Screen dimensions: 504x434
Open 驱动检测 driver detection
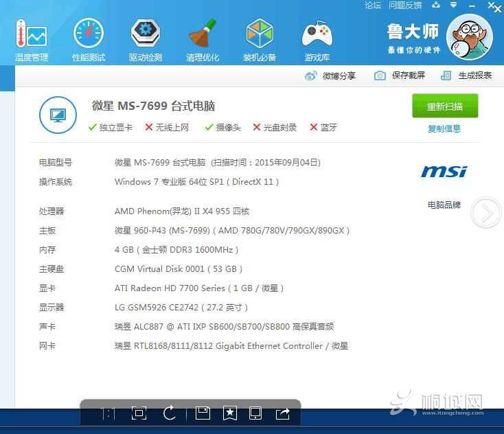pyautogui.click(x=146, y=41)
